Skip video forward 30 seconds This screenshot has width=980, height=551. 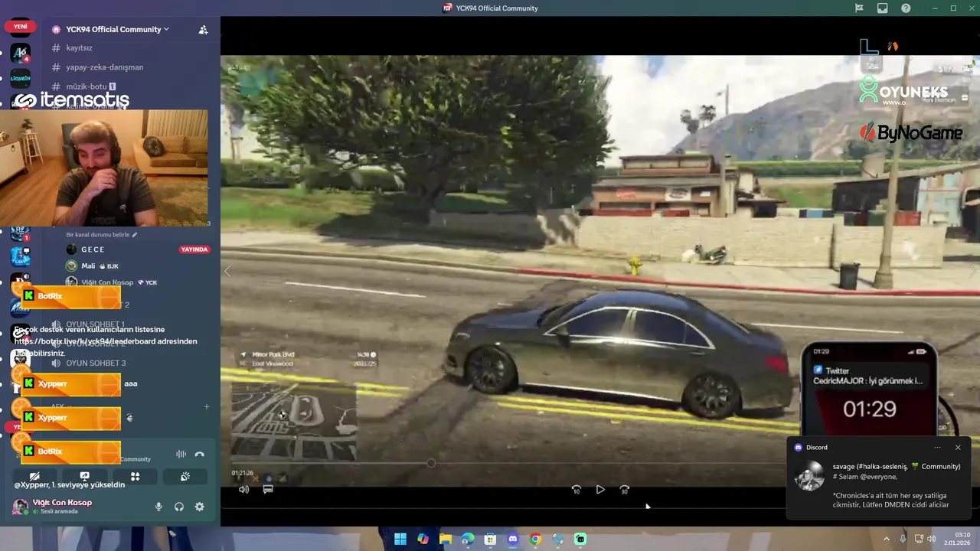[x=625, y=490]
